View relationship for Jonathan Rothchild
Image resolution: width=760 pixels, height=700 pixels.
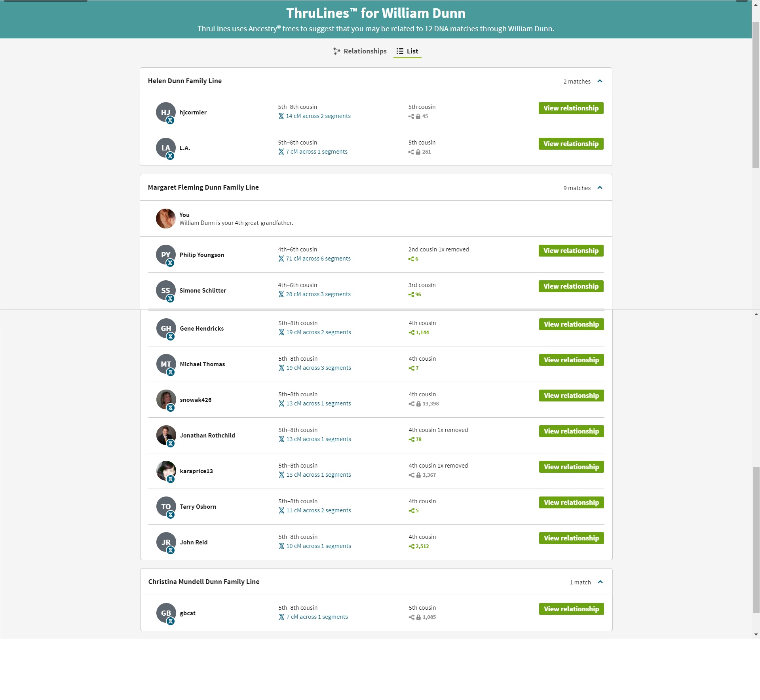(x=571, y=431)
